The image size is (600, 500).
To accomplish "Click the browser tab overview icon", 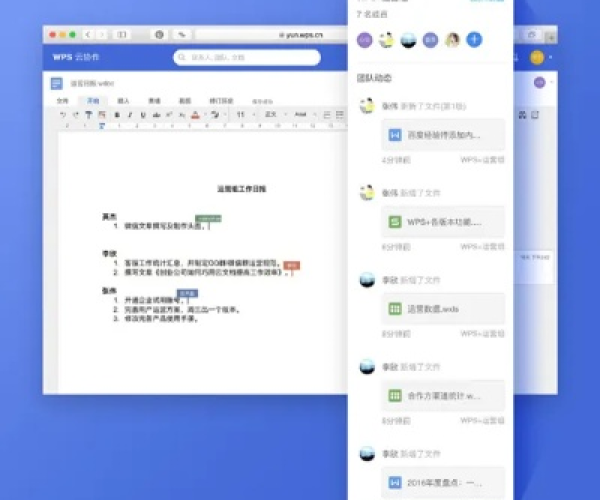I will (532, 35).
